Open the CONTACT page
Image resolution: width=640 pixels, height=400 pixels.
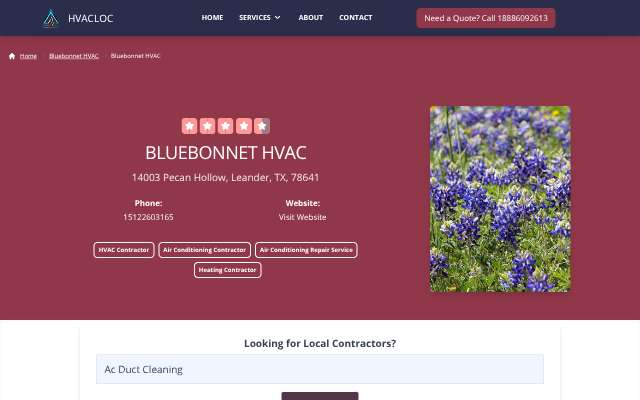pyautogui.click(x=356, y=18)
